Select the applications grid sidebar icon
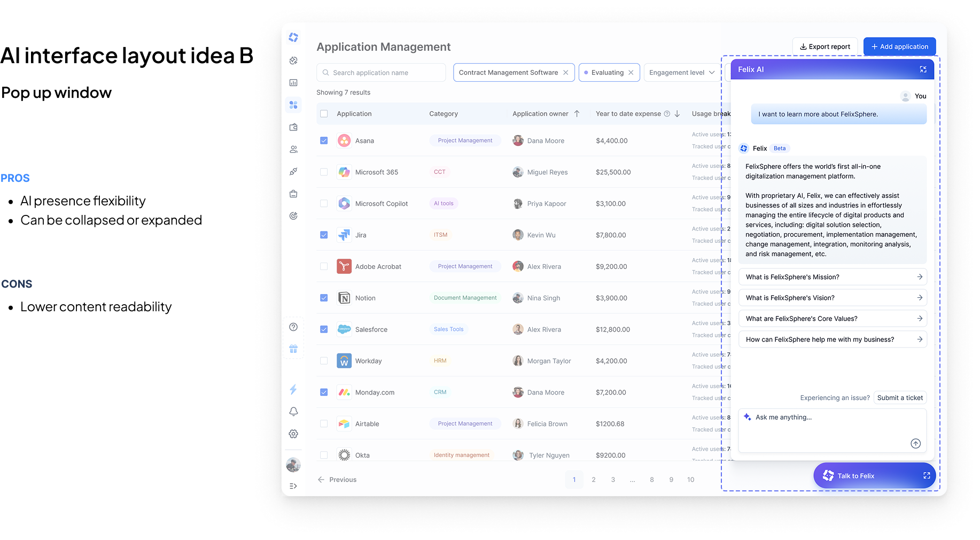980x540 pixels. pos(293,105)
